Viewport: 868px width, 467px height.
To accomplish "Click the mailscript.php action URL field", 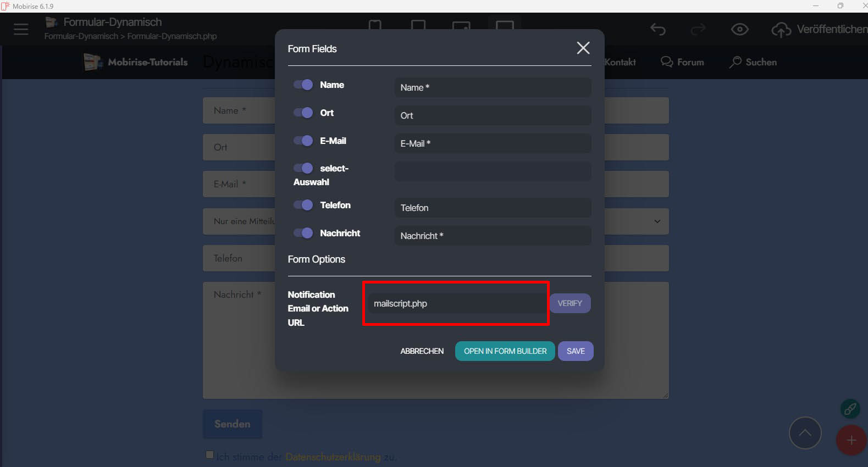I will (x=456, y=303).
